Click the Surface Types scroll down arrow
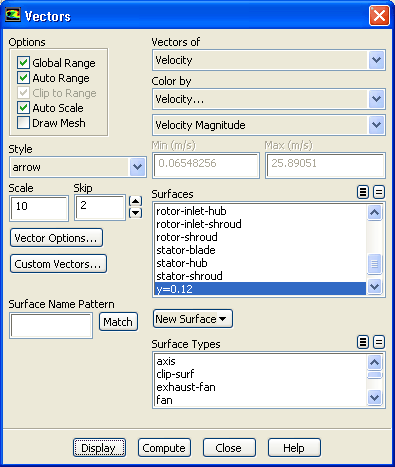Viewport: 395px width, 467px height. pos(375,397)
